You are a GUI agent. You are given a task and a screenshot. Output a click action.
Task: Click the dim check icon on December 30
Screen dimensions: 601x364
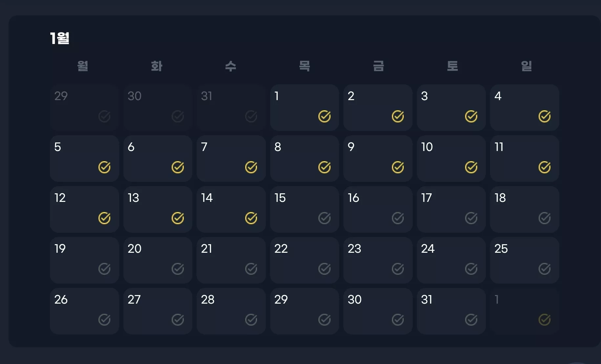click(x=178, y=116)
